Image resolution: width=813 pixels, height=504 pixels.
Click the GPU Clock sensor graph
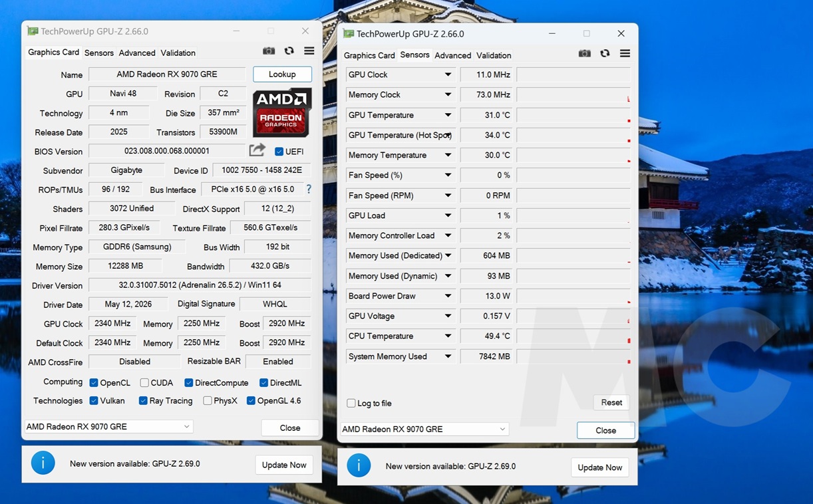[x=573, y=74]
